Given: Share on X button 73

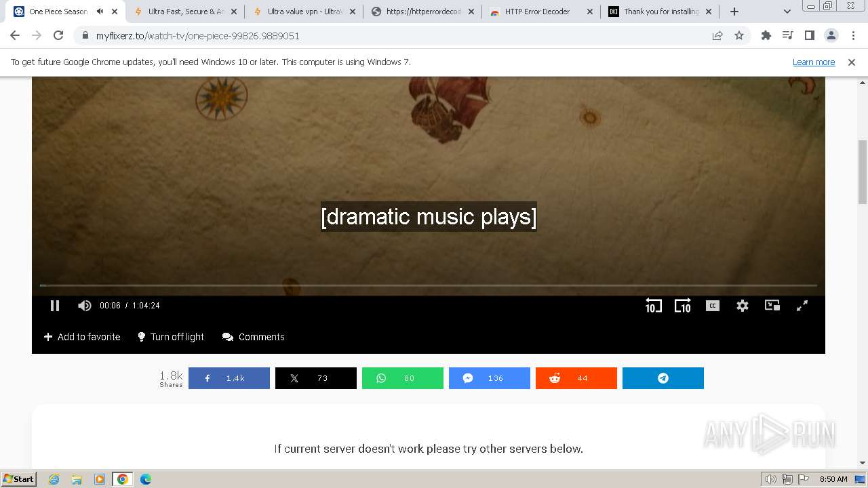Looking at the screenshot, I should 316,378.
